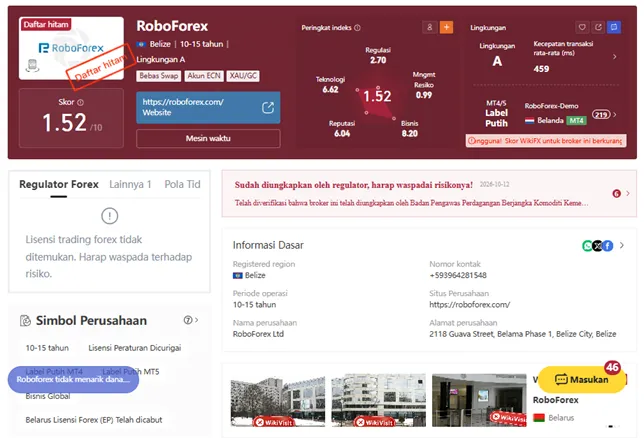The image size is (644, 438).
Task: Click the Daftar hitam label on logo
Action: [x=46, y=24]
